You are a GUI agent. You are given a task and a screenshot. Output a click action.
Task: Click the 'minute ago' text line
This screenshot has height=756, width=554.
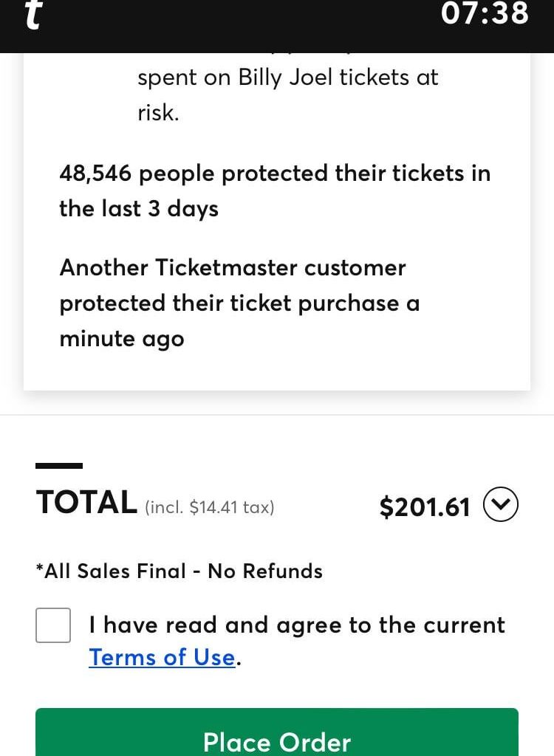click(122, 340)
